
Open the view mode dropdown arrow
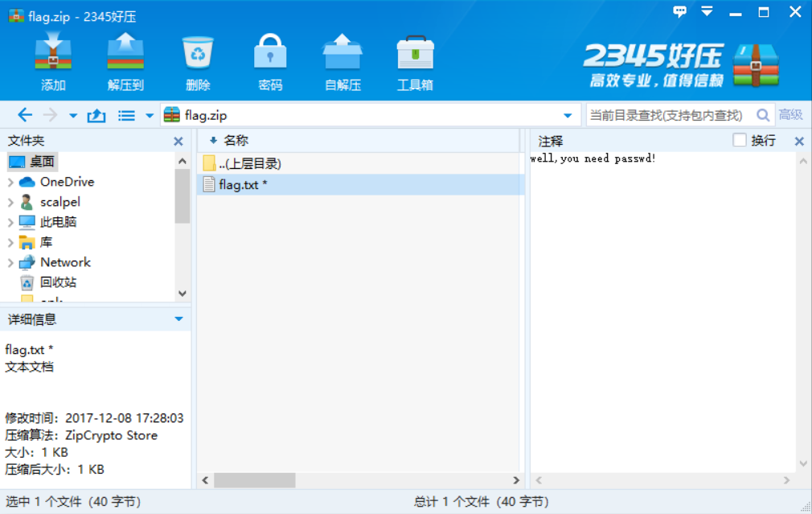pyautogui.click(x=150, y=116)
